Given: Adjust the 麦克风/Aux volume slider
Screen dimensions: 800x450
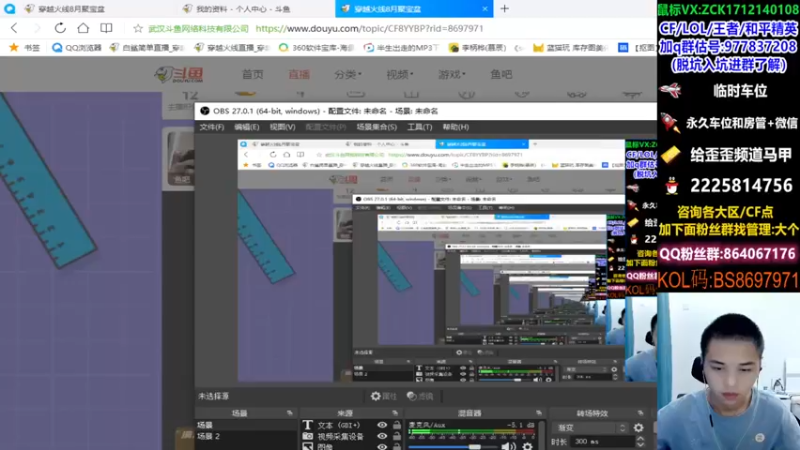Looking at the screenshot, I should point(452,447).
